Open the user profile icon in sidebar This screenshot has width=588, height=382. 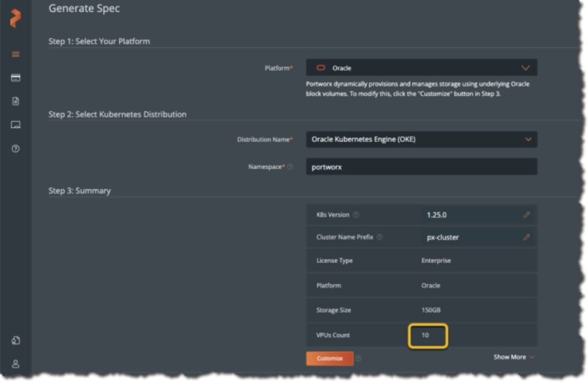15,362
